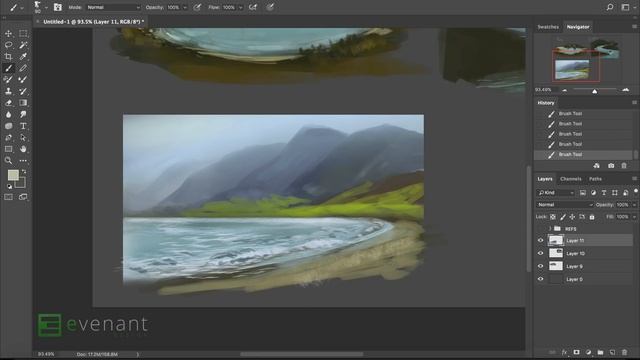Switch to the Paths tab
This screenshot has height=360, width=640.
pos(595,179)
